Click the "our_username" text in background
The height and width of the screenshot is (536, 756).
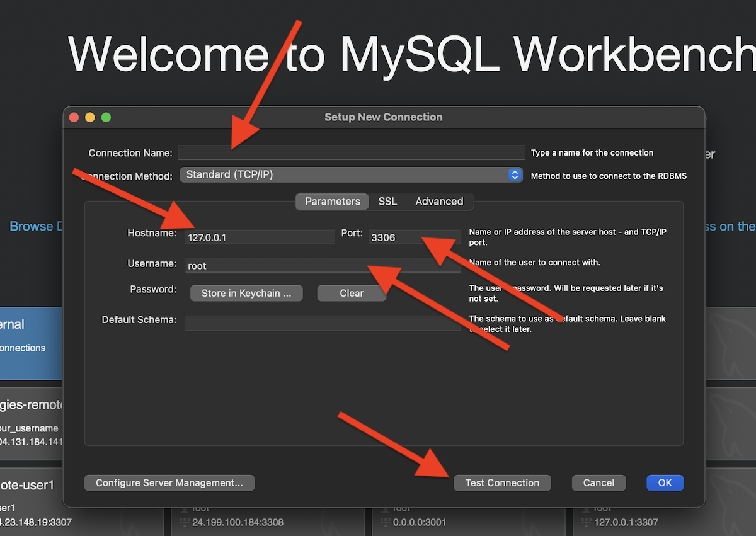(29, 428)
